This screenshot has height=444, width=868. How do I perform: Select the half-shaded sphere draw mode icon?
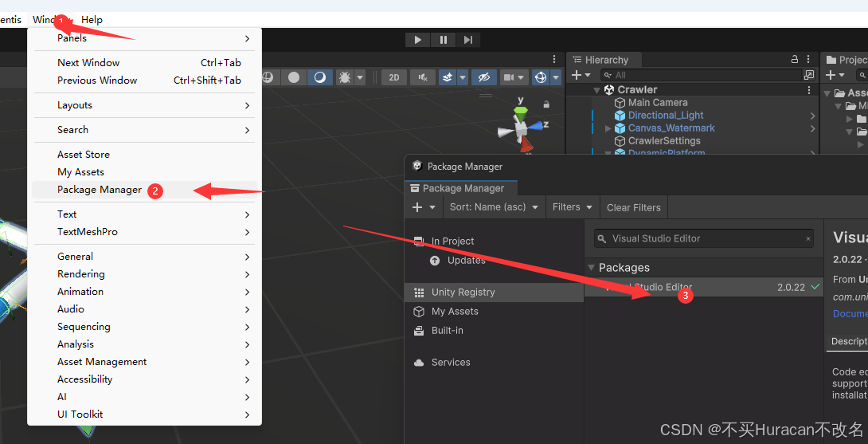pos(320,77)
